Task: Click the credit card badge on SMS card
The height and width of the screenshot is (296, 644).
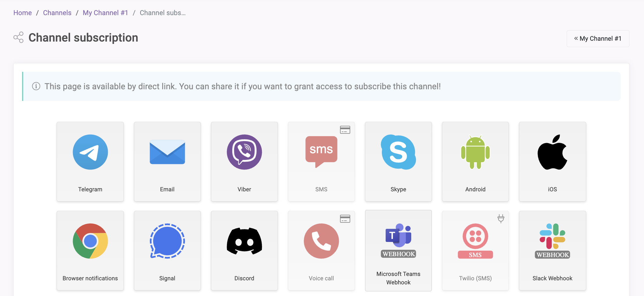Action: click(345, 130)
